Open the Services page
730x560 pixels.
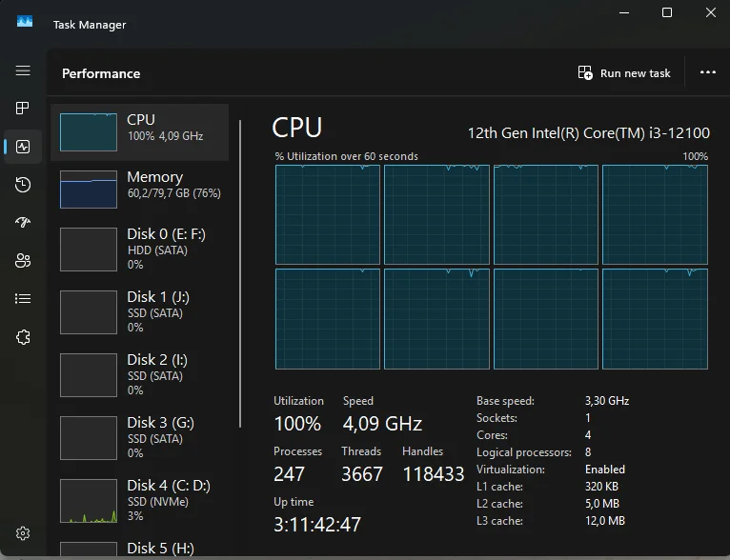pyautogui.click(x=23, y=337)
